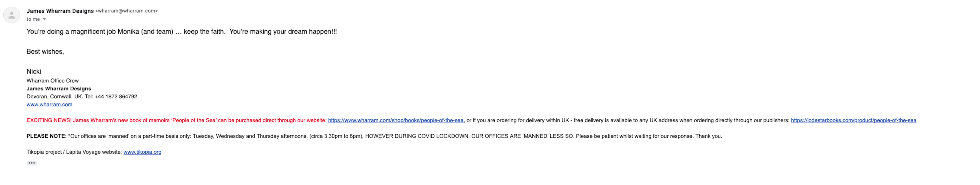This screenshot has width=980, height=185.
Task: Click the sender's profile avatar icon
Action: tap(12, 15)
